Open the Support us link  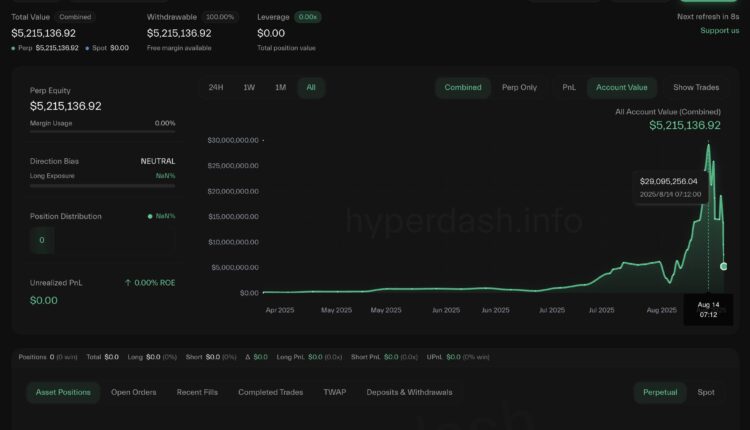(719, 31)
